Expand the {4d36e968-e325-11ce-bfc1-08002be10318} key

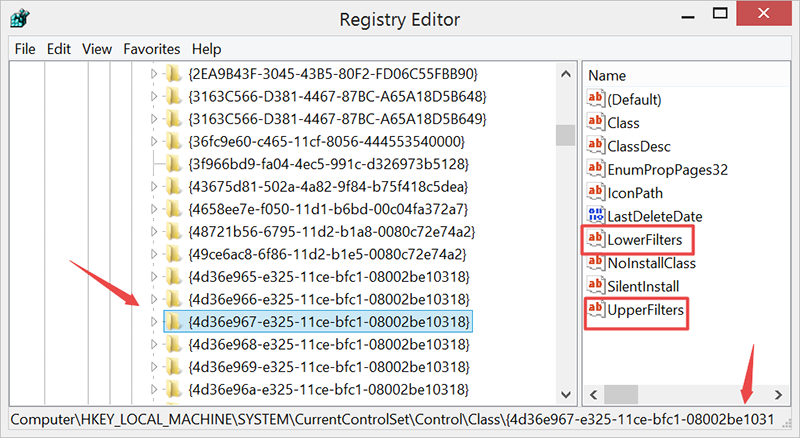tap(154, 345)
